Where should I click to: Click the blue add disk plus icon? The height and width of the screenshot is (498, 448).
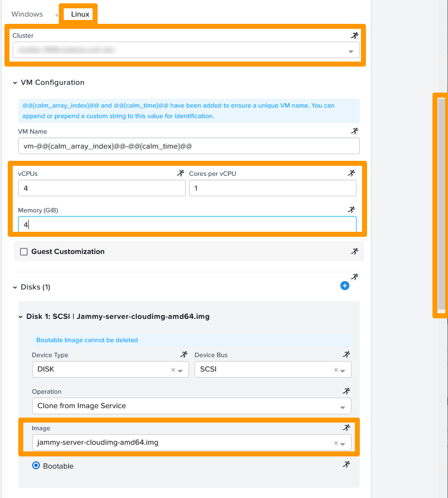[x=344, y=286]
